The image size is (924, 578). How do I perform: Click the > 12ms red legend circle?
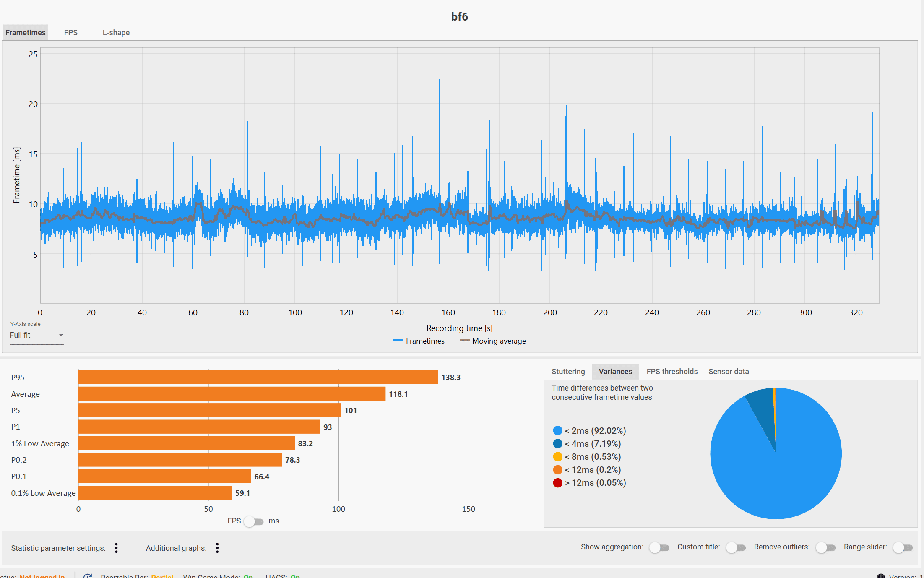click(557, 483)
